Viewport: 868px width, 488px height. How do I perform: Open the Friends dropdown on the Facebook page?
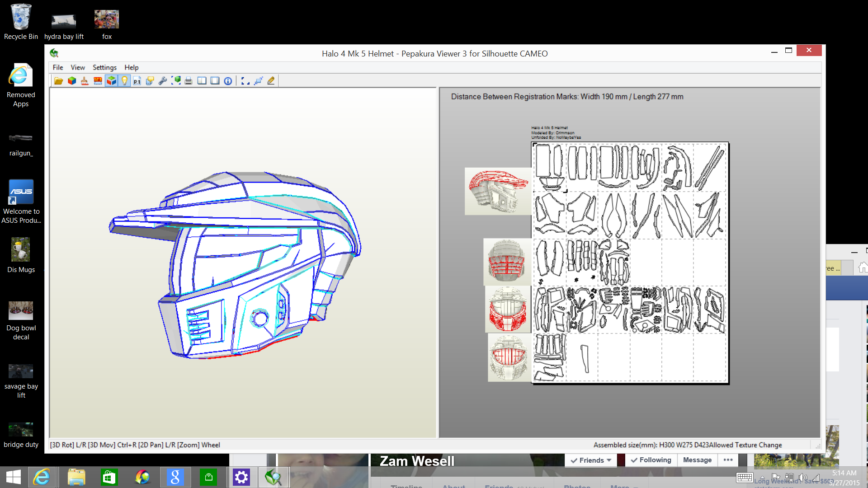[591, 460]
